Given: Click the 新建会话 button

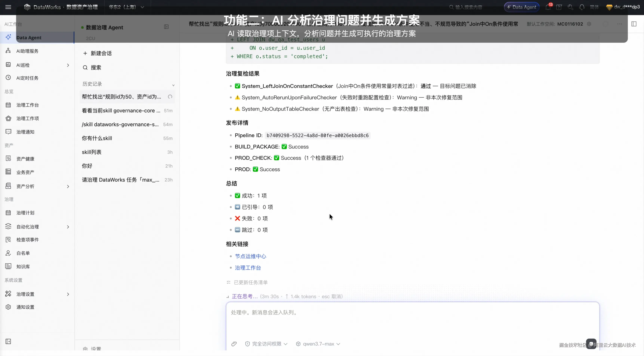Looking at the screenshot, I should [98, 53].
